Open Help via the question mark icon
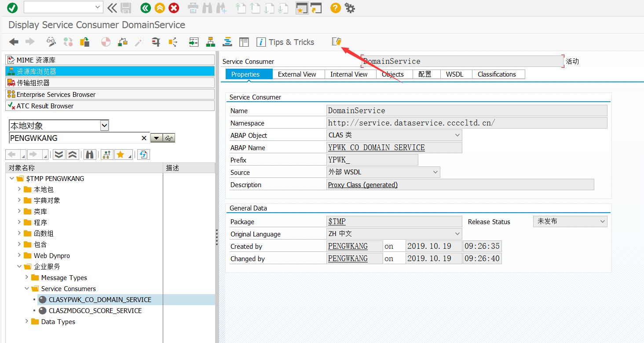 [335, 7]
